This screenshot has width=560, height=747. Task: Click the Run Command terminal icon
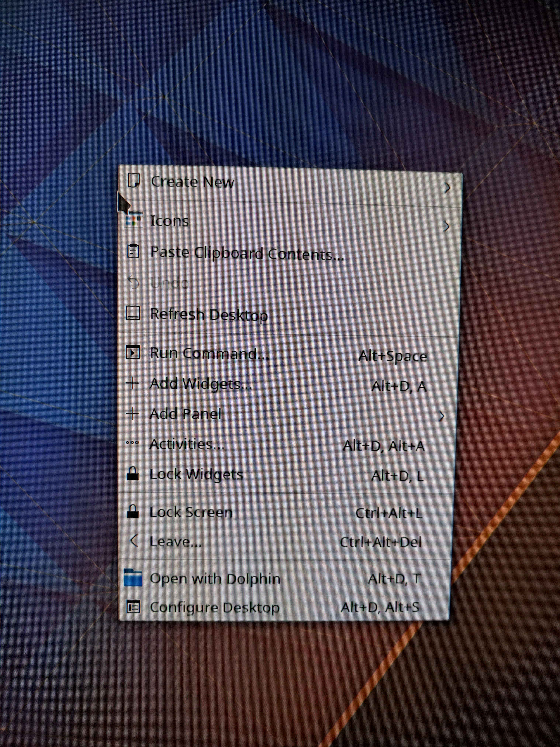(x=133, y=352)
